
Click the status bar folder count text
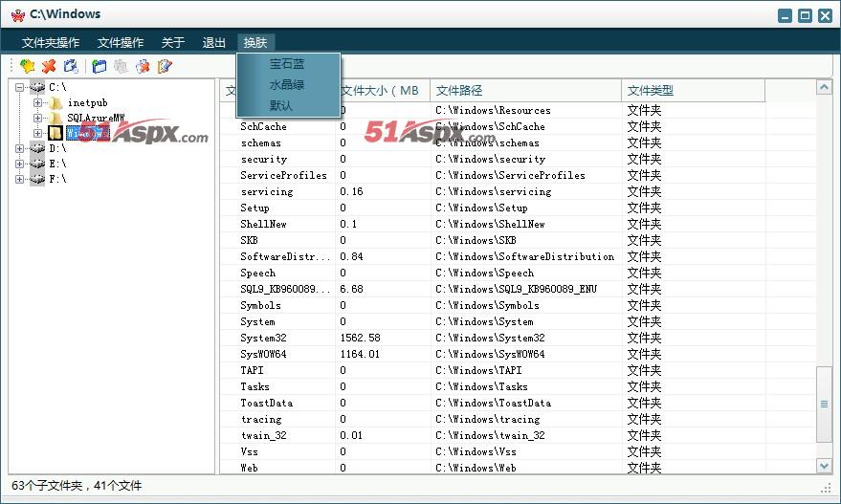pyautogui.click(x=77, y=486)
